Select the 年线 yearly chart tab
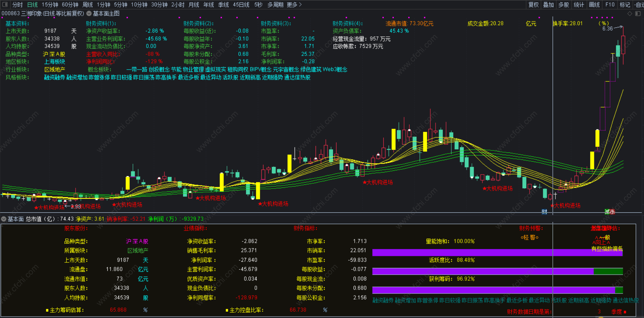This screenshot has height=318, width=644. [209, 5]
